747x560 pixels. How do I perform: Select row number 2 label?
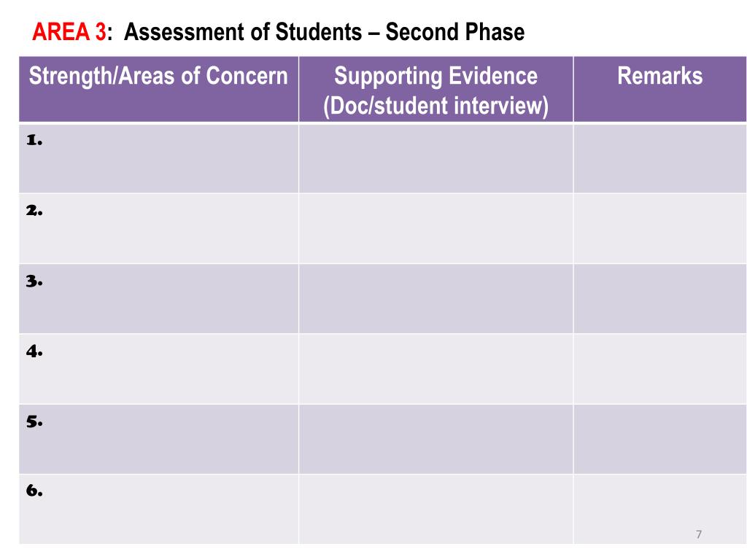click(34, 211)
